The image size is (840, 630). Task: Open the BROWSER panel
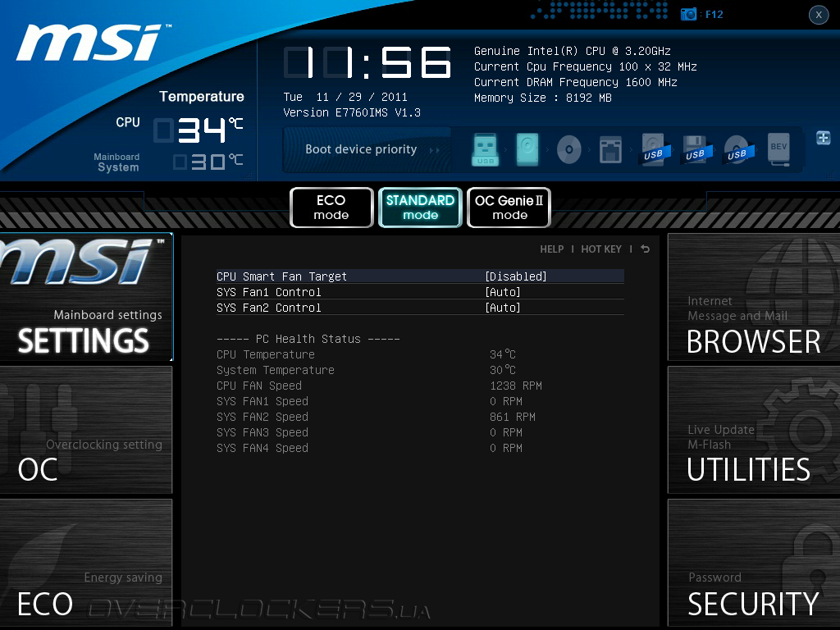tap(754, 297)
